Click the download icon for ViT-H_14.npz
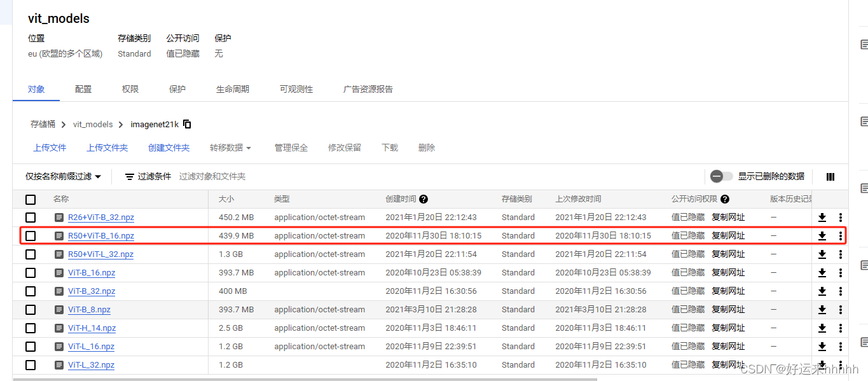The image size is (868, 381). click(x=822, y=328)
